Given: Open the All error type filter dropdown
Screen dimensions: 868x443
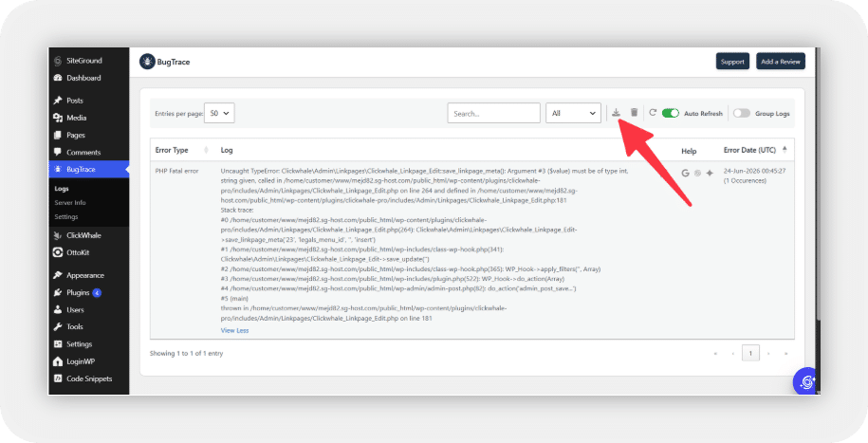Looking at the screenshot, I should point(574,113).
